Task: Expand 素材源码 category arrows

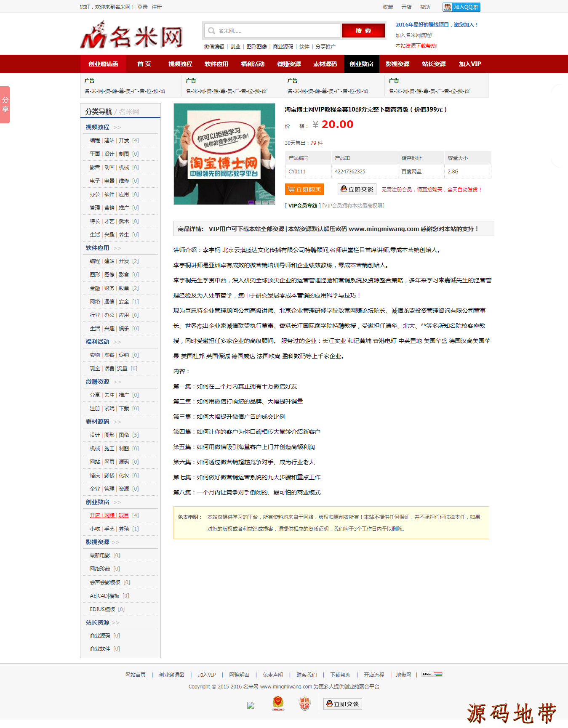Action: pos(117,422)
